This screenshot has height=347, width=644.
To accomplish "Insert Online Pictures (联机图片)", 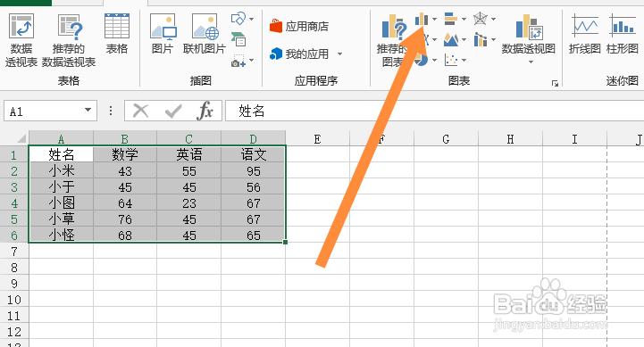I will tap(205, 34).
